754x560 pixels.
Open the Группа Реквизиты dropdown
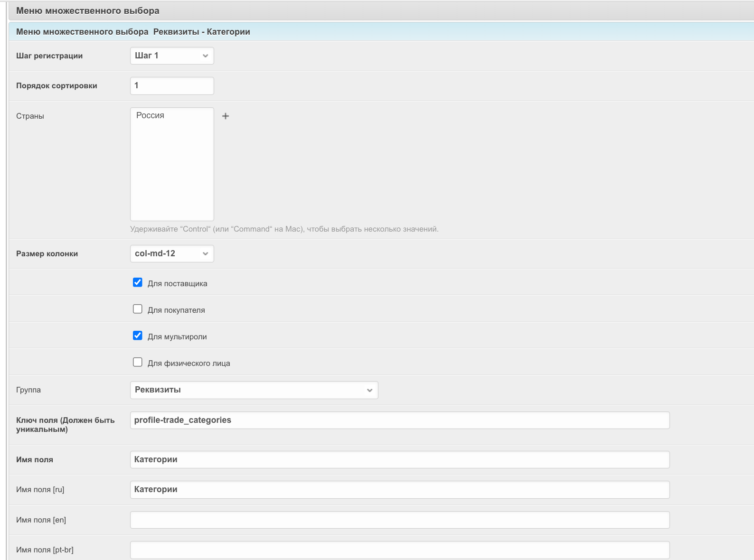(x=254, y=390)
